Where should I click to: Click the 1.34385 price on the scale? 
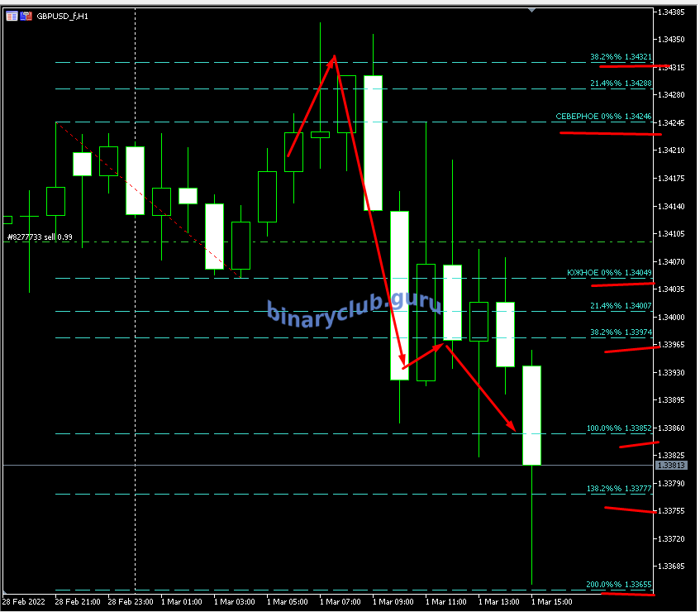pos(670,12)
